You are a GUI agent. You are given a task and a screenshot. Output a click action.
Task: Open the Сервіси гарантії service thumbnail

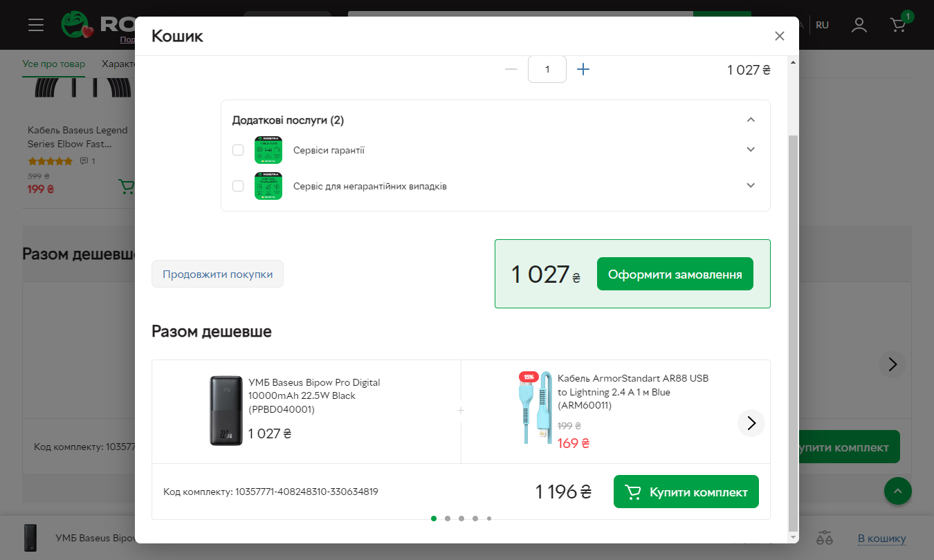[x=268, y=150]
